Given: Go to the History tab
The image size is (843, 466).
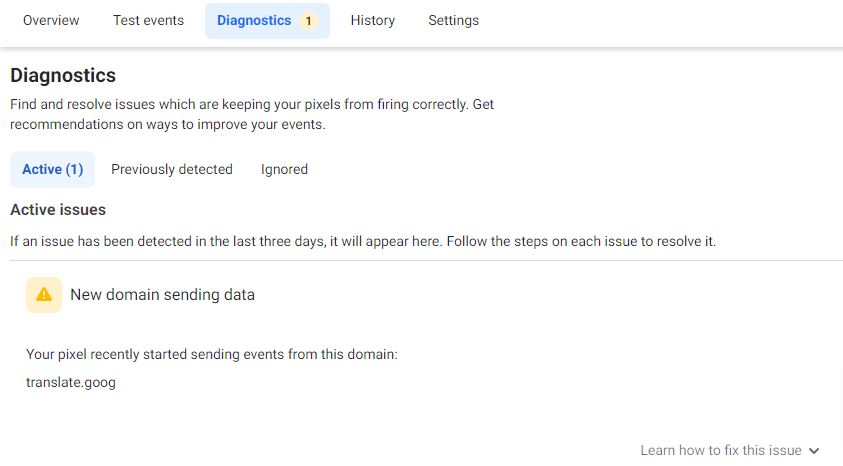Looking at the screenshot, I should pyautogui.click(x=372, y=20).
